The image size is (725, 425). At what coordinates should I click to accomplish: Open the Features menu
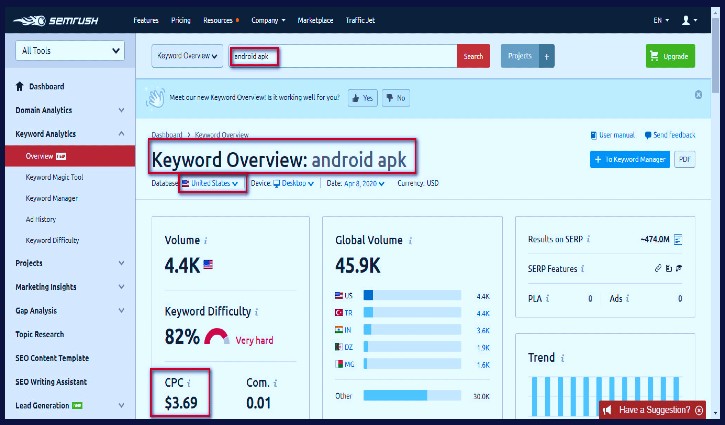[146, 20]
